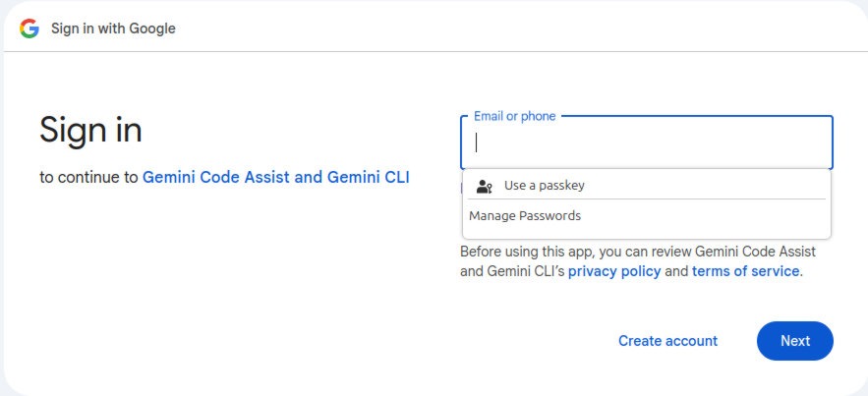Open the privacy policy link
Image resolution: width=868 pixels, height=396 pixels.
pos(614,271)
